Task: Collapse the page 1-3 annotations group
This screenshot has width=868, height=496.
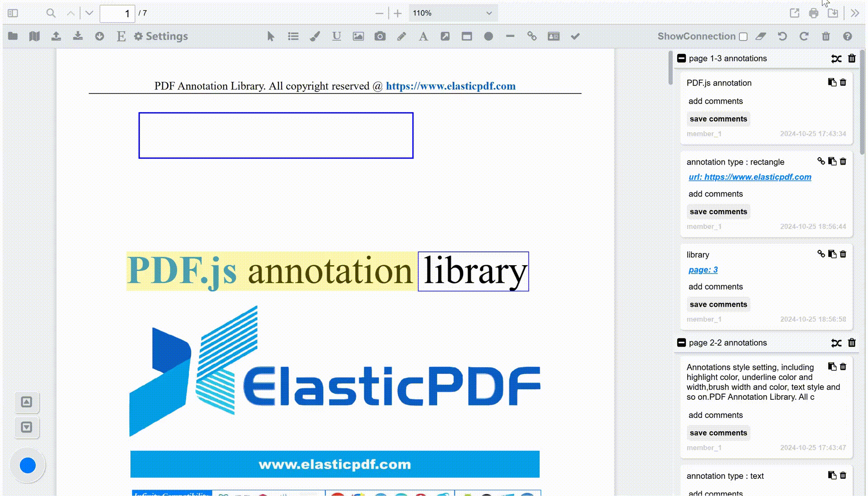Action: [681, 58]
